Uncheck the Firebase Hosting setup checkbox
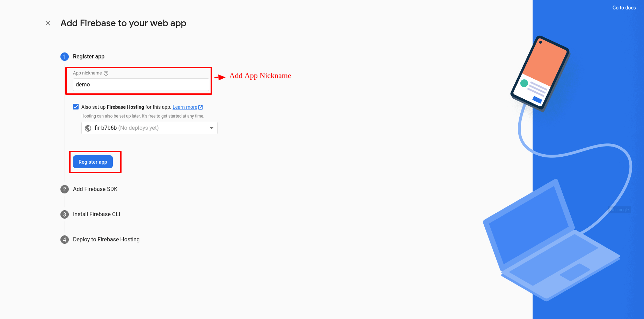Image resolution: width=644 pixels, height=319 pixels. [x=76, y=107]
